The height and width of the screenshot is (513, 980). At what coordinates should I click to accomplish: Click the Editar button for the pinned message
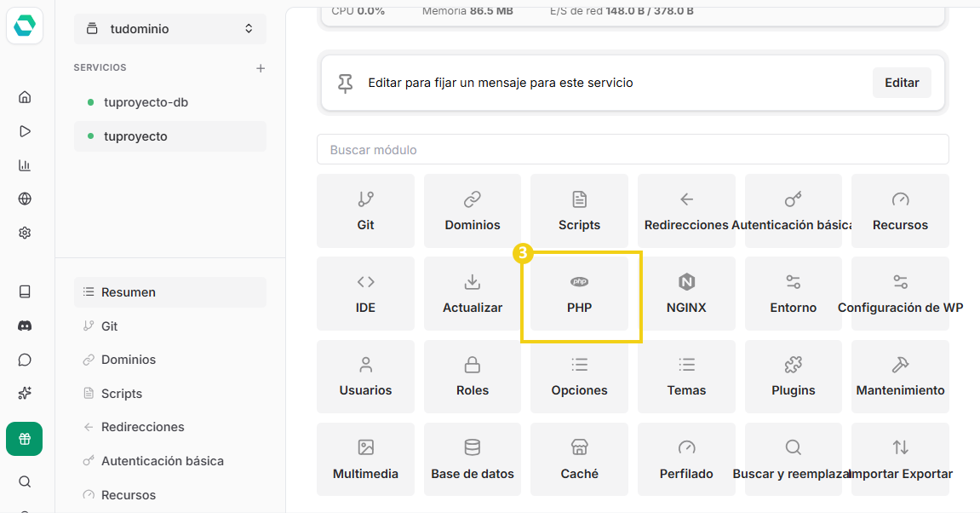pos(902,83)
